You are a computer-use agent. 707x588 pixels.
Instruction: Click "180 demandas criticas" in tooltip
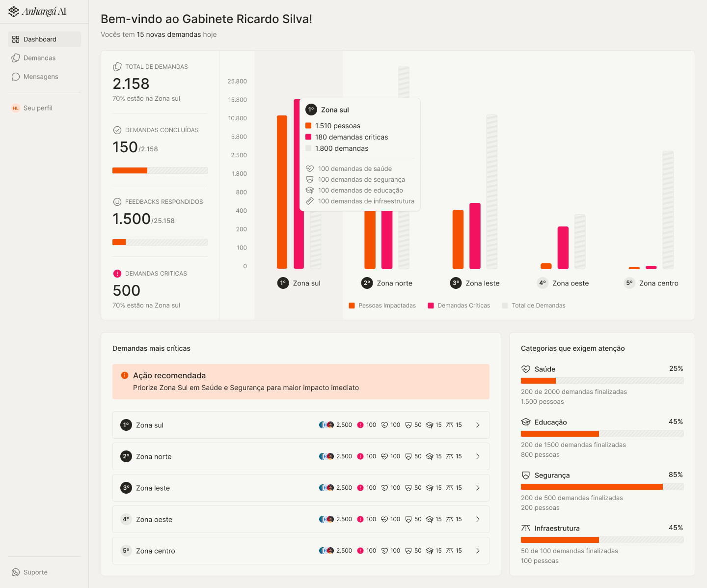[x=352, y=137]
